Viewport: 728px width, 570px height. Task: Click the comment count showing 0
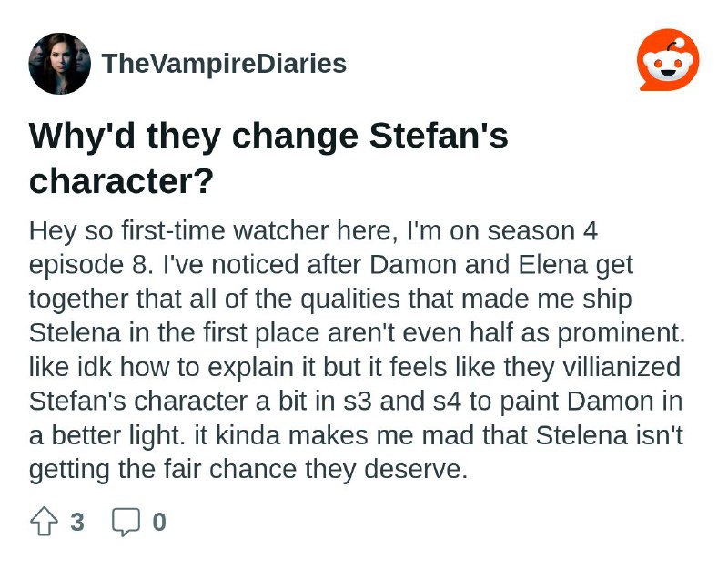tap(159, 522)
